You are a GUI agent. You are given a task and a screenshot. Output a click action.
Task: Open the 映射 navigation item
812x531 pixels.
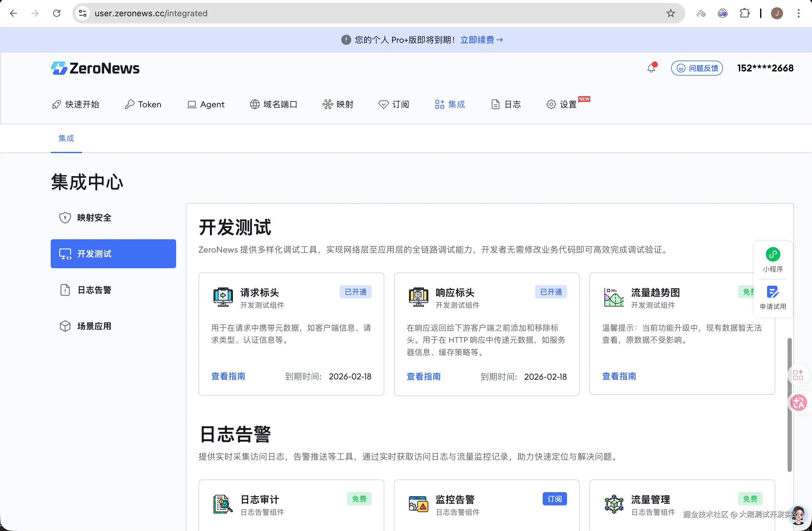coord(338,104)
